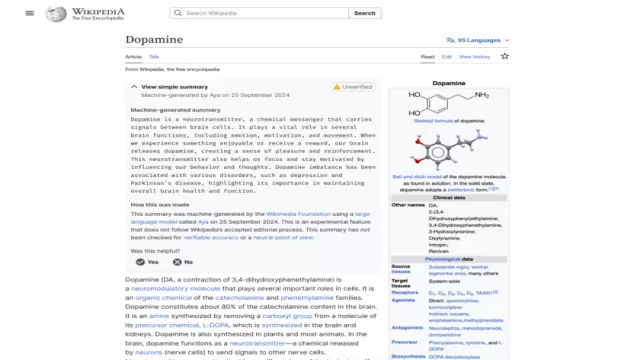640x360 pixels.
Task: Open the View history tab
Action: tap(475, 57)
